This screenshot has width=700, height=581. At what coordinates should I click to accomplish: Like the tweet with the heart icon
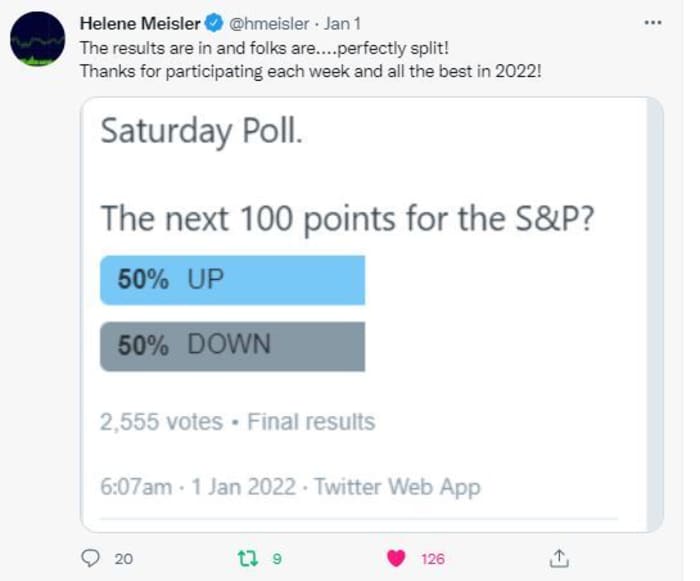tap(397, 558)
